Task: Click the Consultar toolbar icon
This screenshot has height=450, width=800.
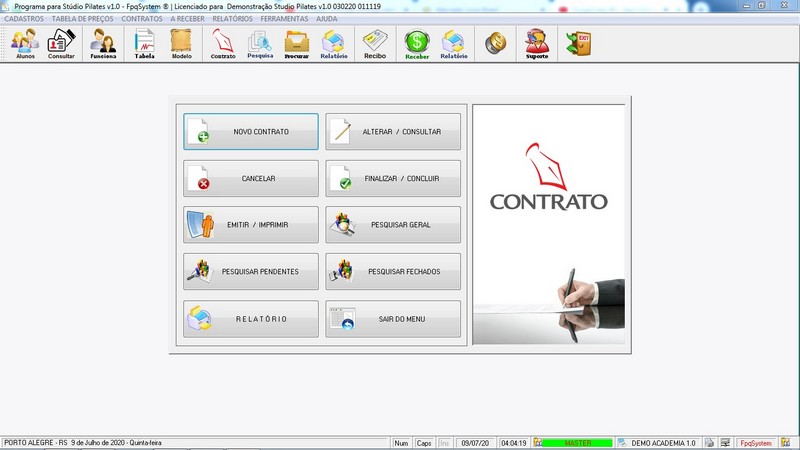Action: click(x=61, y=44)
